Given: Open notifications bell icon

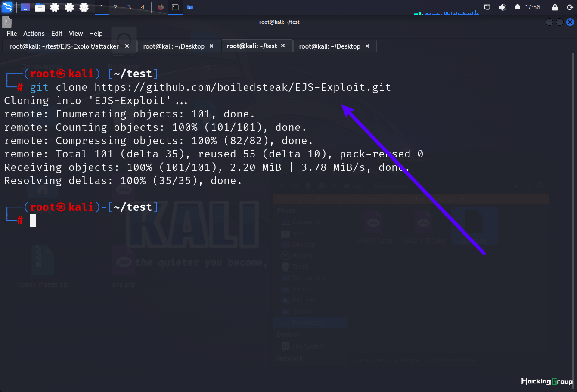Looking at the screenshot, I should (x=518, y=7).
